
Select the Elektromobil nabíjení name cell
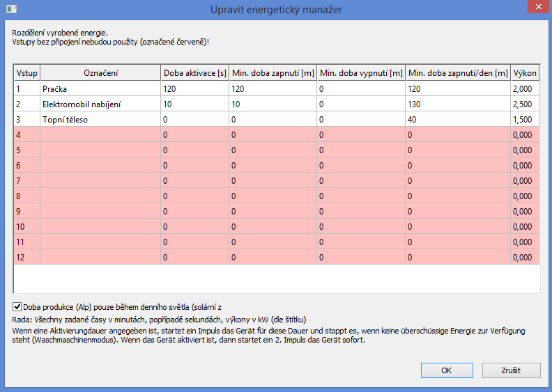[100, 104]
